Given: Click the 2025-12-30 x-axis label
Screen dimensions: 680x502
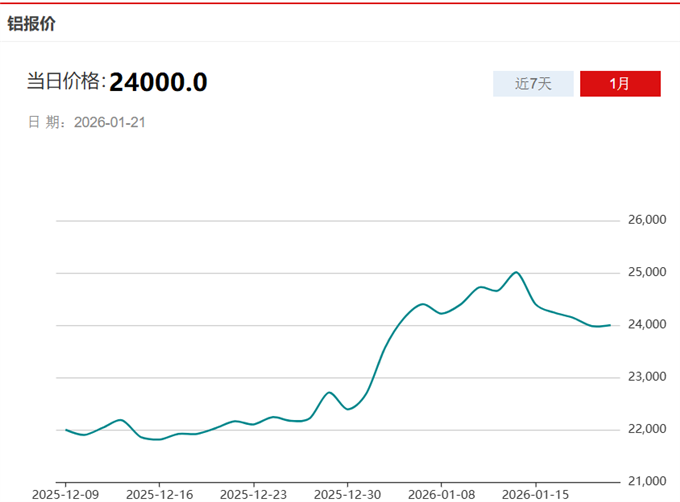Looking at the screenshot, I should tap(347, 494).
